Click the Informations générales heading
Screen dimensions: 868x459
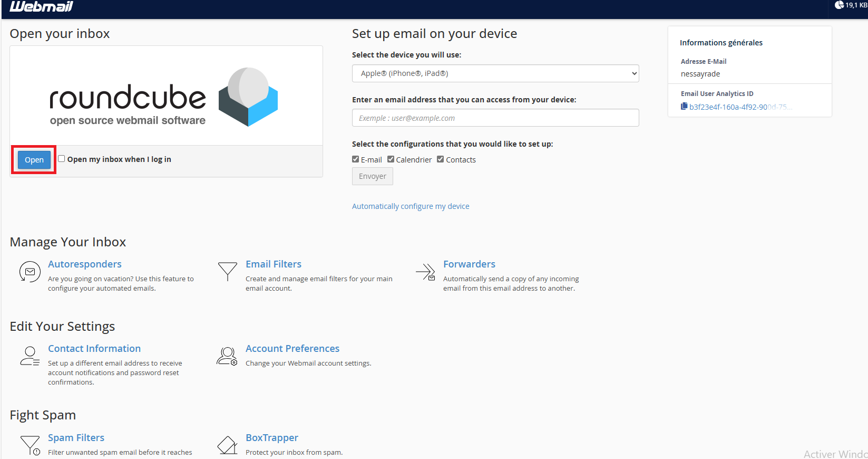721,43
